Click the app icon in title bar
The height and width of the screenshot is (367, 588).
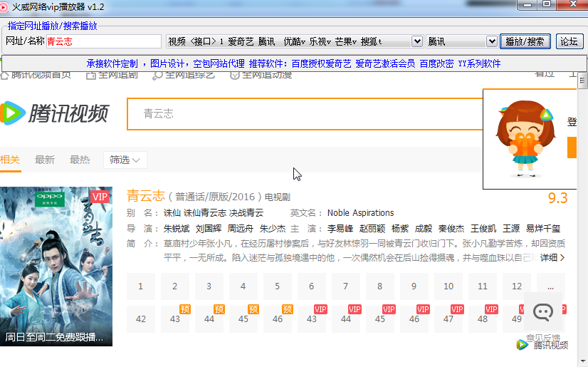tap(5, 6)
